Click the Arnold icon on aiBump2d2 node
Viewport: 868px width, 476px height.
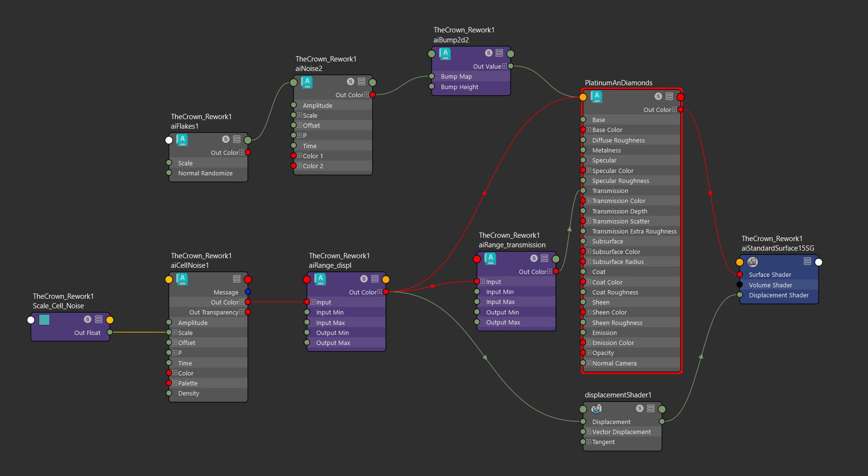(445, 53)
